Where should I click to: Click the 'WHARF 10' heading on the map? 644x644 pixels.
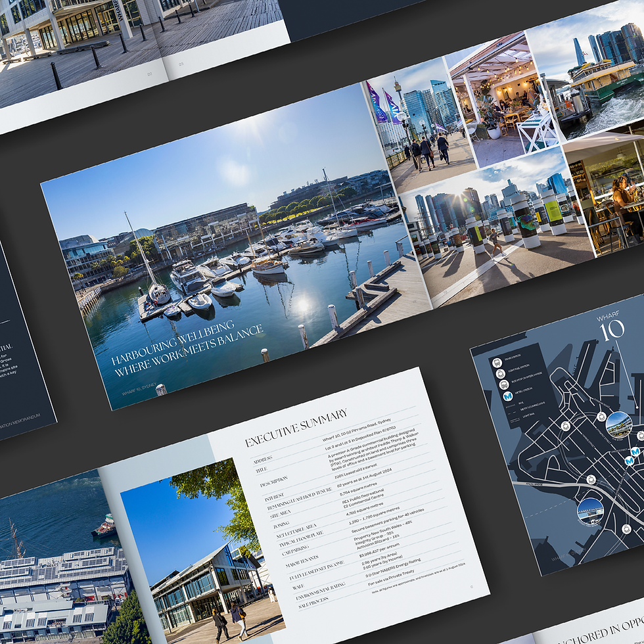tap(610, 327)
